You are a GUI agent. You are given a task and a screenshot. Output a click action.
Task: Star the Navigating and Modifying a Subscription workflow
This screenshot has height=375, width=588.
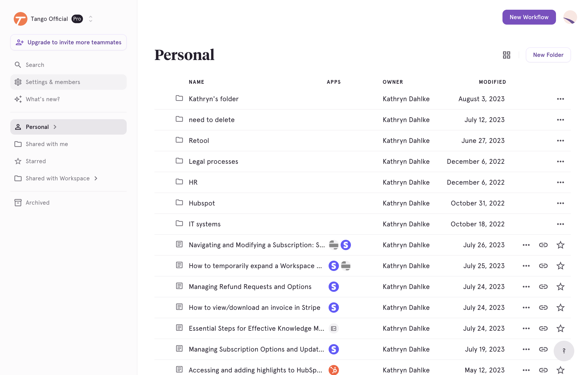click(x=560, y=245)
